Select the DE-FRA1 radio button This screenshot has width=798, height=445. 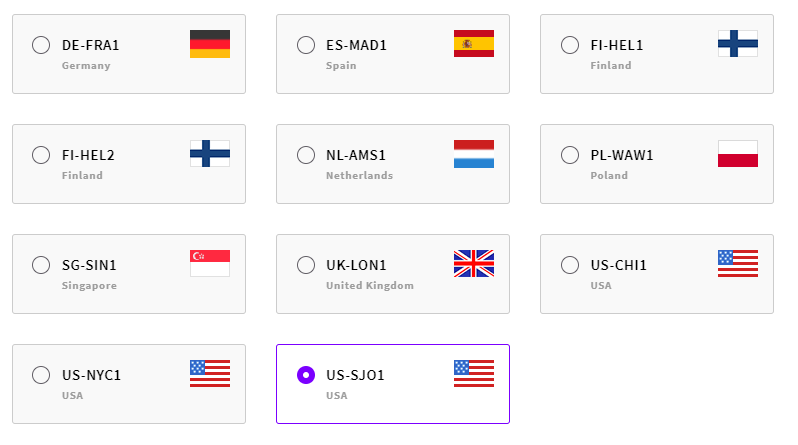tap(41, 45)
